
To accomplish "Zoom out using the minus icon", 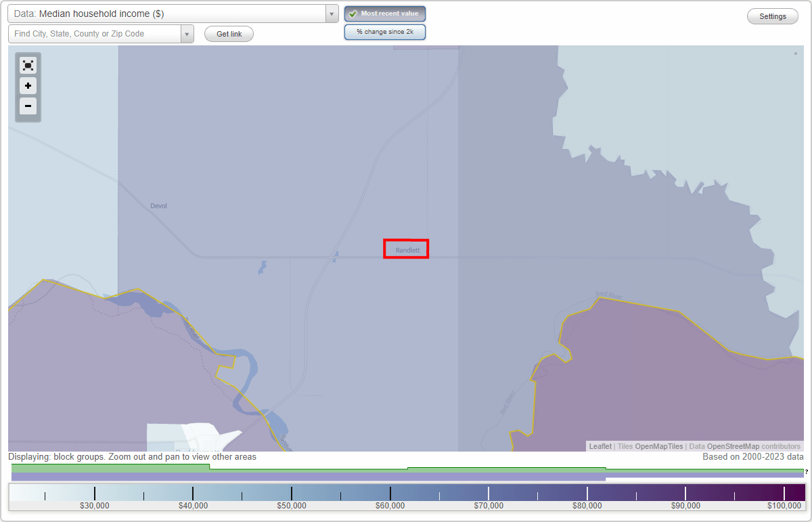I will tap(28, 106).
